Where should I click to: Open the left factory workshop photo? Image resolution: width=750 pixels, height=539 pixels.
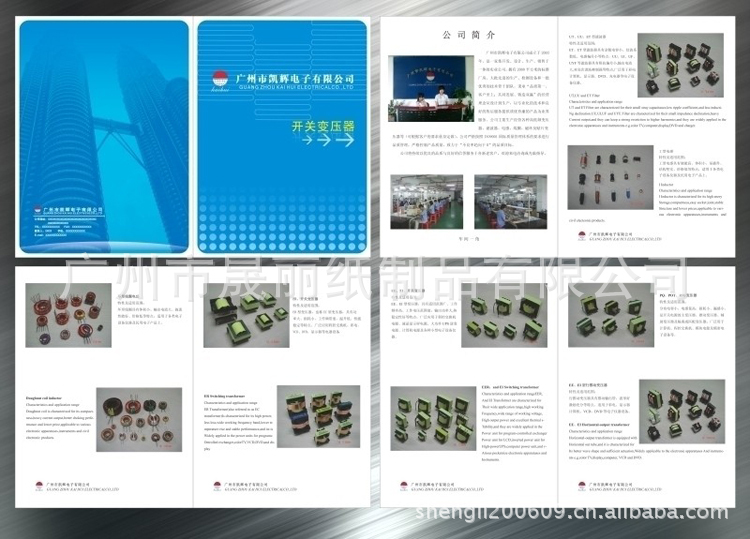tap(425, 201)
